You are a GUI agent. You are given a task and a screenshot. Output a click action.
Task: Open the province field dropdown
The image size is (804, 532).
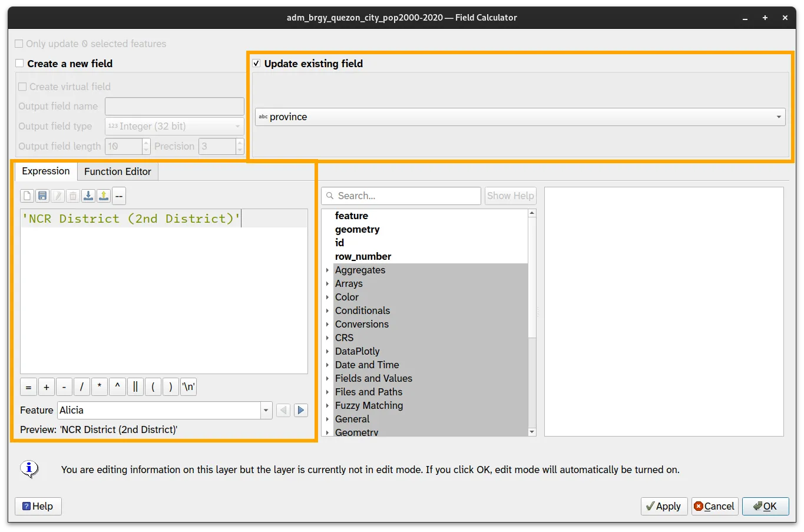(779, 117)
